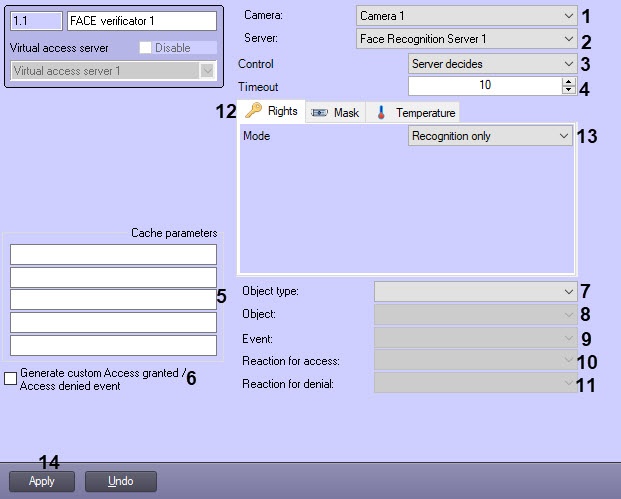Screen dimensions: 621x499
Task: Click the key icon on Rights tab
Action: point(253,112)
